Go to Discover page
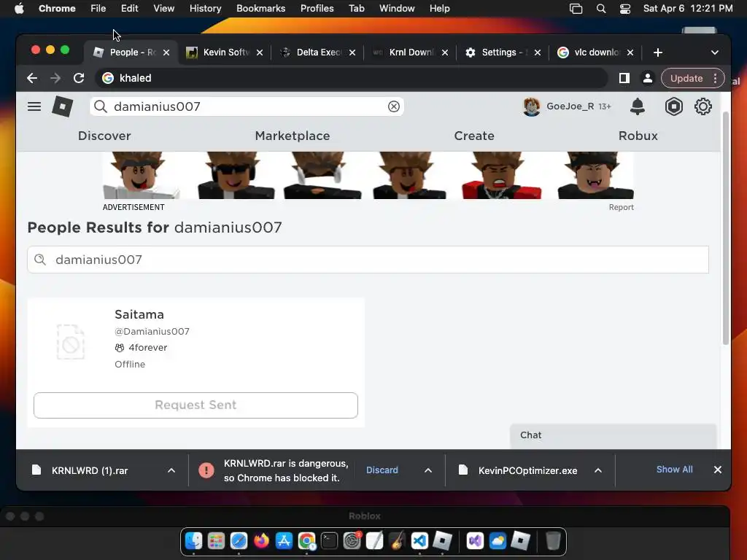Screen dimensions: 747x560 [104, 136]
